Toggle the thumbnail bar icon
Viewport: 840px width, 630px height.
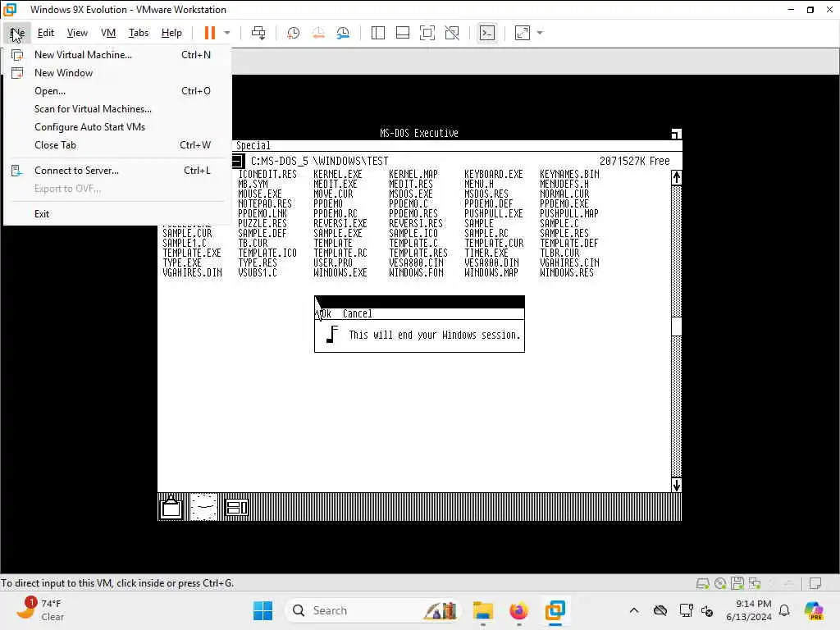tap(402, 33)
